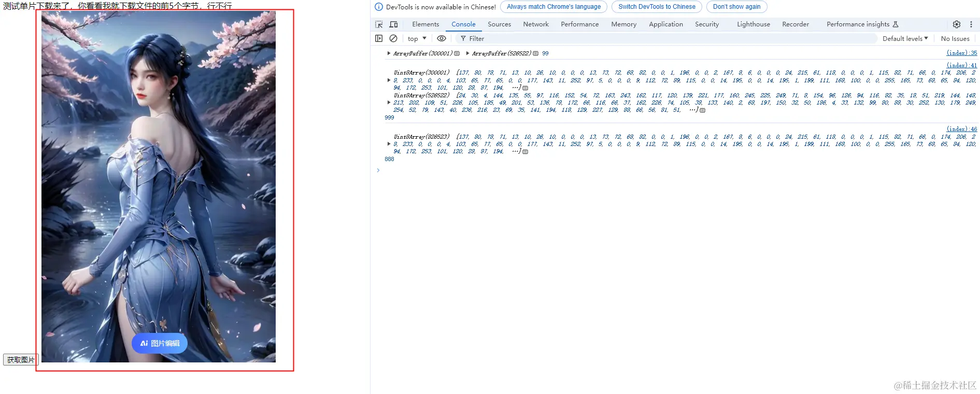980x394 pixels.
Task: Expand the ArrayBuffer(526522) object
Action: click(467, 53)
